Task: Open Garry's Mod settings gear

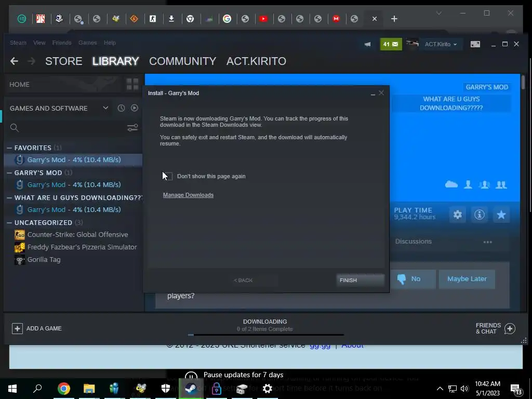Action: [458, 215]
